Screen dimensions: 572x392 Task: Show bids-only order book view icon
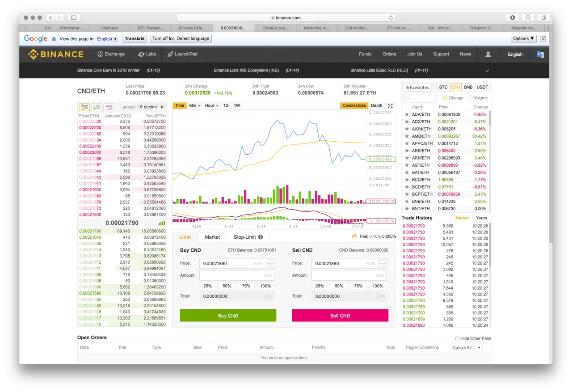pyautogui.click(x=97, y=107)
